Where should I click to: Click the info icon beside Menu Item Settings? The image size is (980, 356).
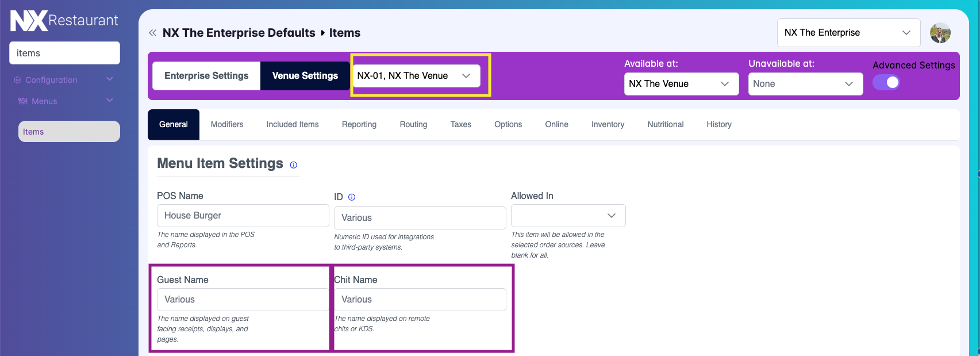[x=293, y=165]
